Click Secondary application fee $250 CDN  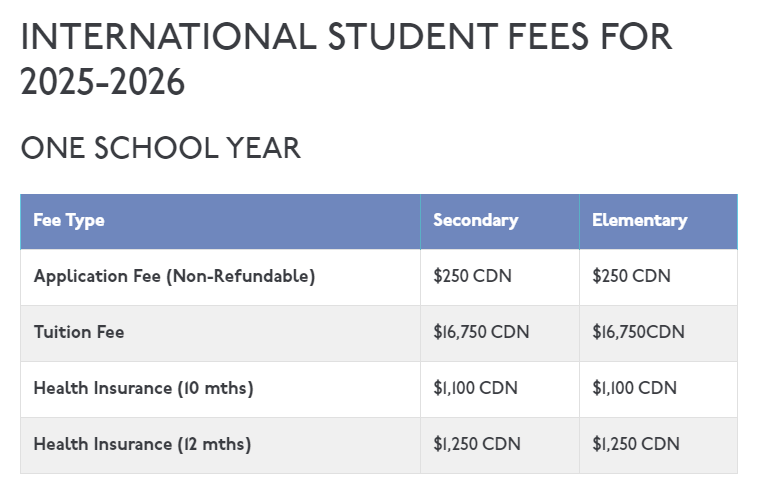click(x=472, y=277)
